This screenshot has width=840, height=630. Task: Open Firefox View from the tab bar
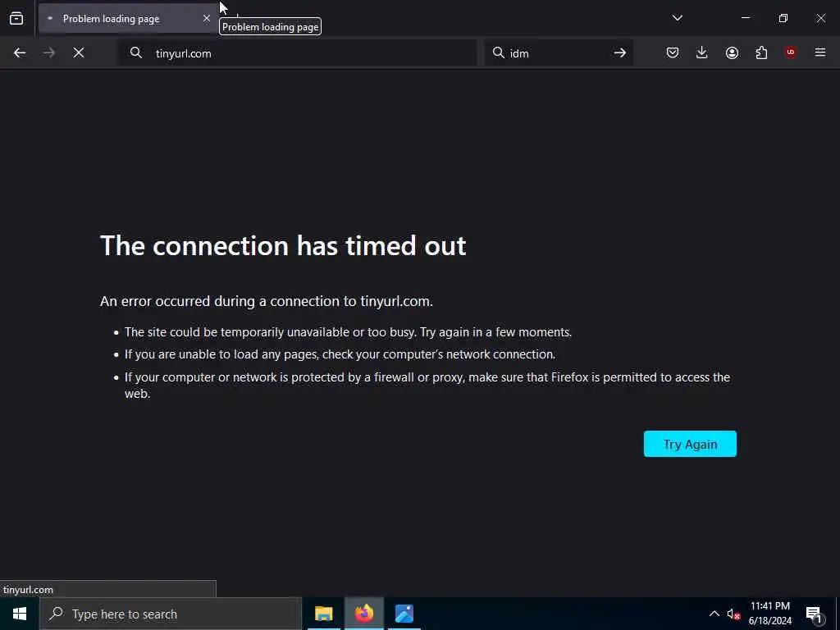(16, 18)
